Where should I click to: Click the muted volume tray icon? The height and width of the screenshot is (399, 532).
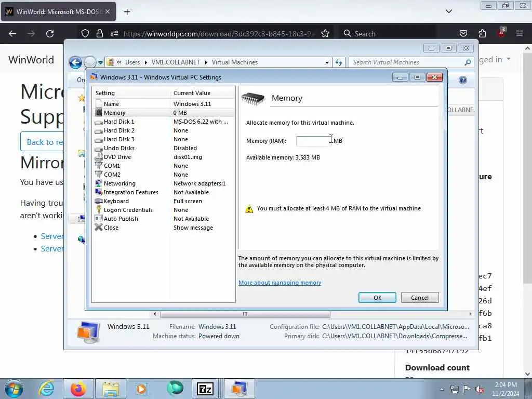click(x=480, y=389)
